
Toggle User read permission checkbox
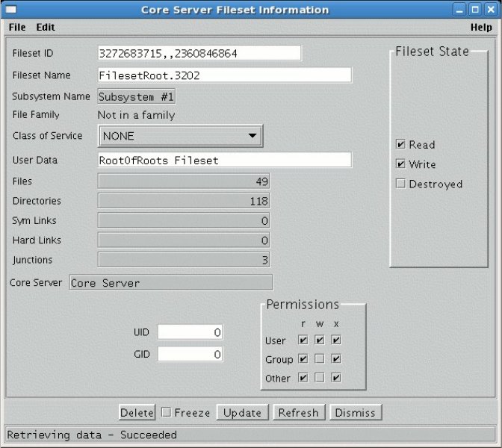pyautogui.click(x=303, y=340)
